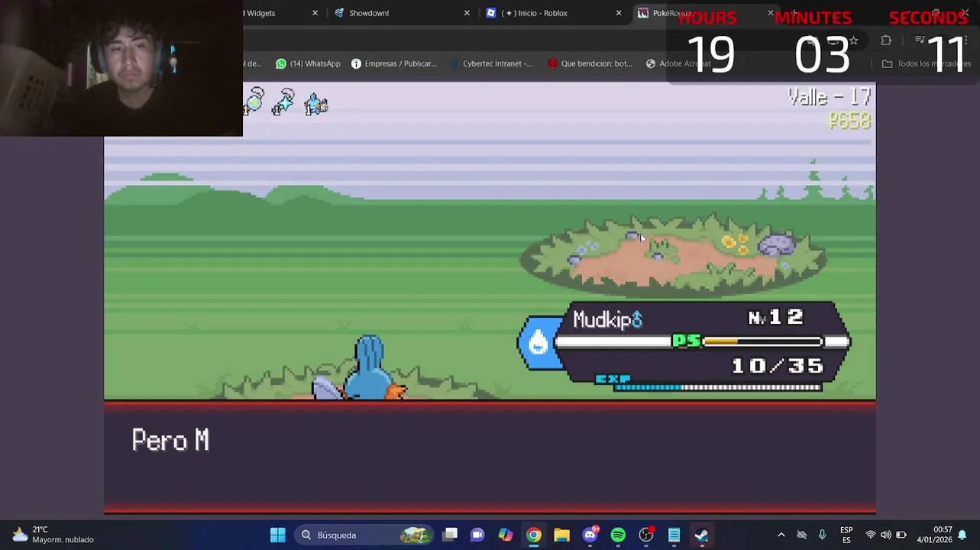The height and width of the screenshot is (550, 980).
Task: Click the camera-off tray icon
Action: tap(801, 535)
